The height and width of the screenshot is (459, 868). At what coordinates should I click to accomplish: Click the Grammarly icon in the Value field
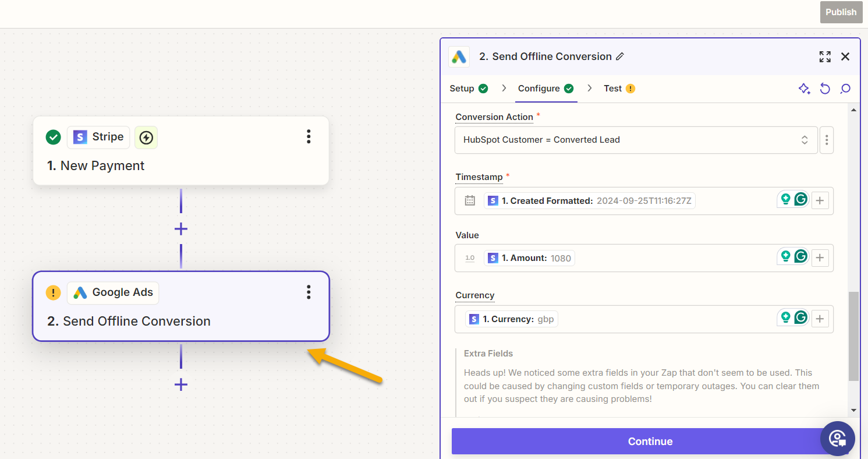(801, 256)
